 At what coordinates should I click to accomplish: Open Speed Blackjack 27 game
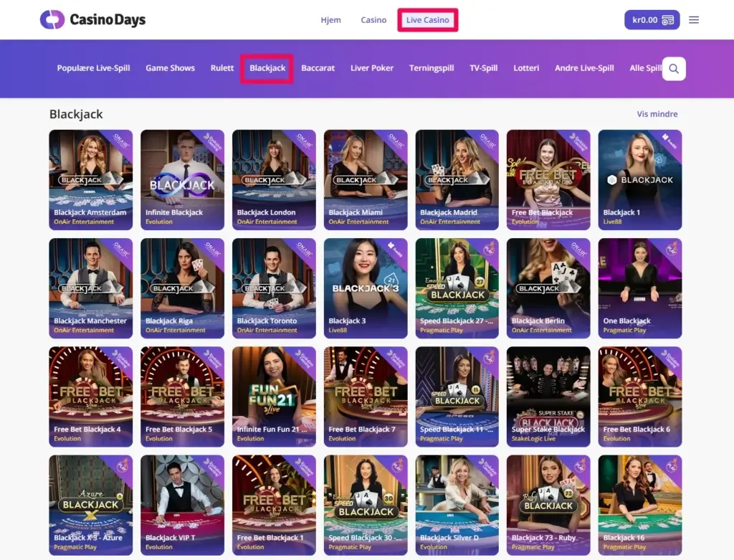tap(457, 288)
